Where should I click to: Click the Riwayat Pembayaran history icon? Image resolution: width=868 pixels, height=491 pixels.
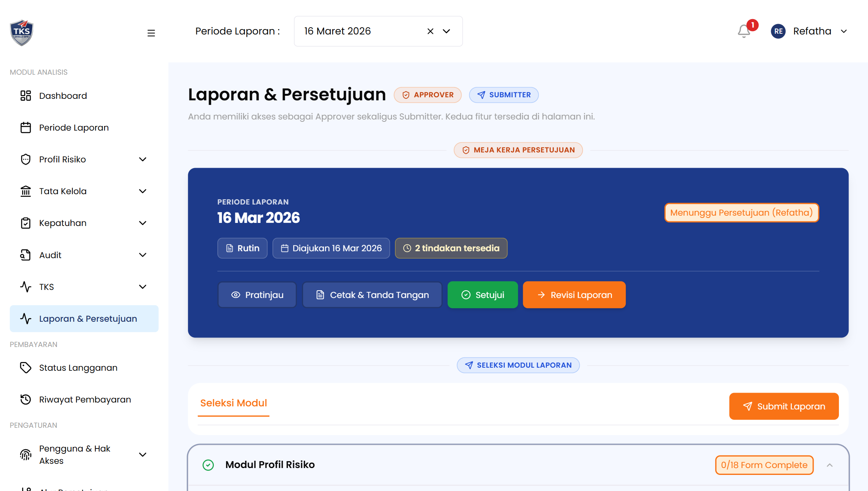pos(25,399)
